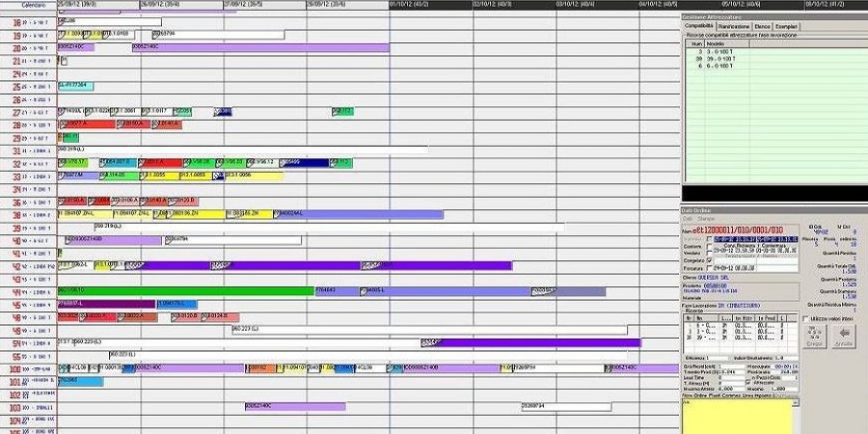868x434 pixels.
Task: Click the notes field scroll-up arrow
Action: click(x=796, y=403)
